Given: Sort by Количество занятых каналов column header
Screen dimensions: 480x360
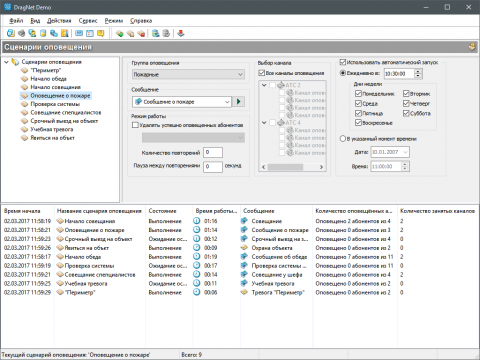Looking at the screenshot, I should tap(438, 211).
